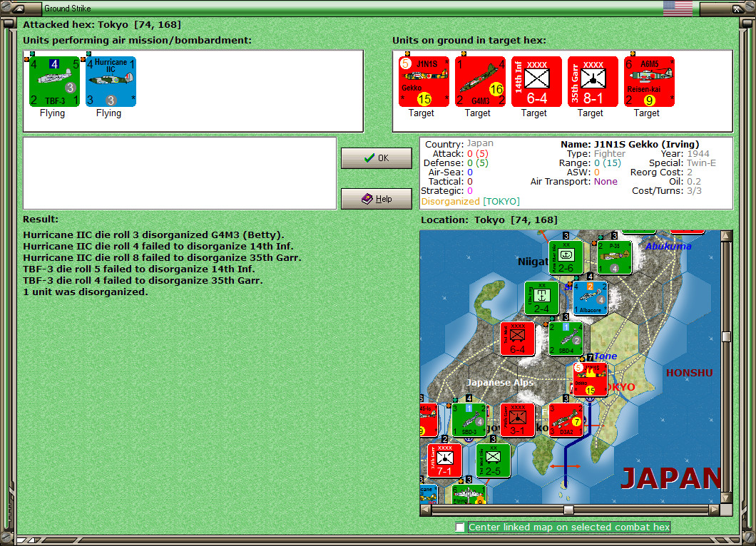Select the TBF-3 flying unit counter
Screen dimensions: 756x546
[x=54, y=81]
